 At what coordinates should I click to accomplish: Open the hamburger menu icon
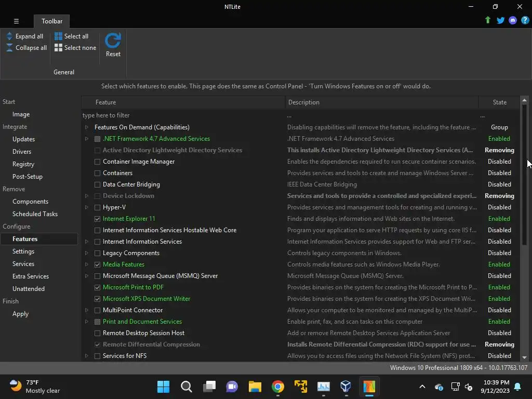(16, 21)
